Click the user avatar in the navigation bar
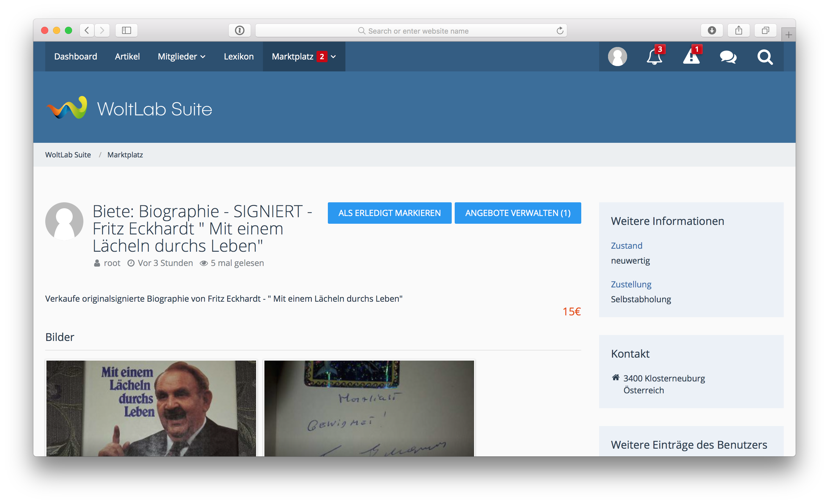Screen dimensions: 829x504 [617, 57]
